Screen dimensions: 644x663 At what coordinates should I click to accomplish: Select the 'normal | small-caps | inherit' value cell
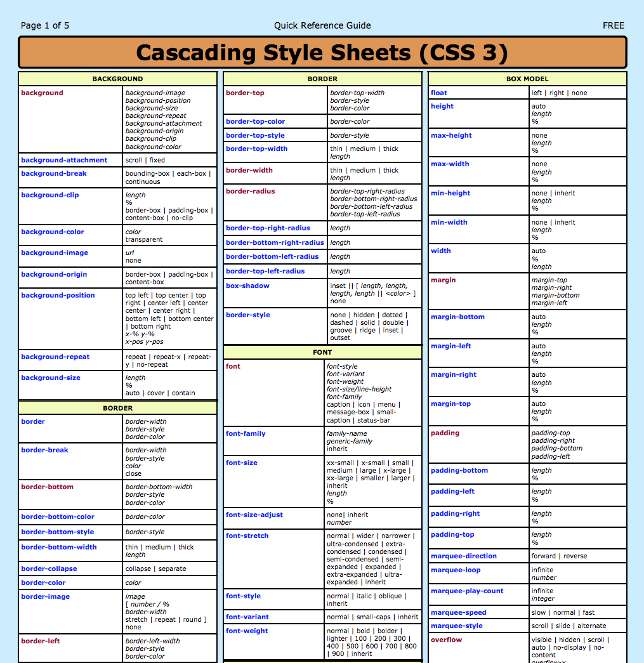pos(373,617)
